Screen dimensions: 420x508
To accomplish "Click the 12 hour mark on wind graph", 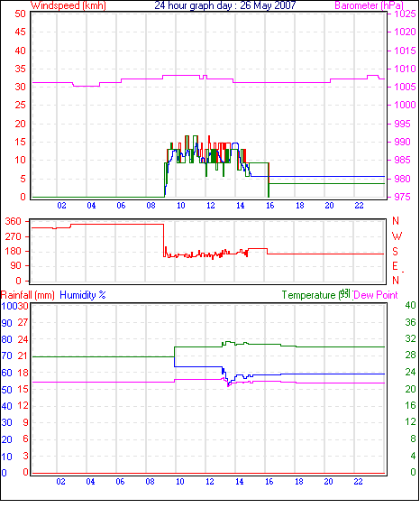I will pyautogui.click(x=211, y=206).
